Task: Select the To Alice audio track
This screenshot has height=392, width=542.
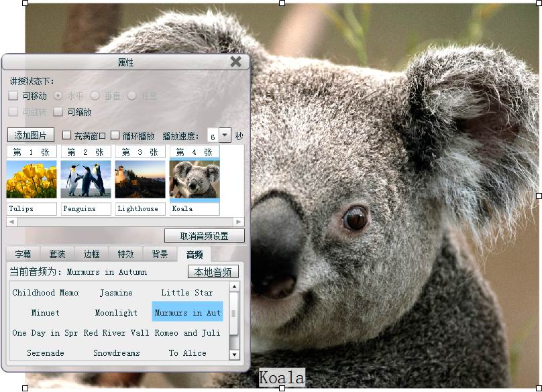Action: (187, 353)
